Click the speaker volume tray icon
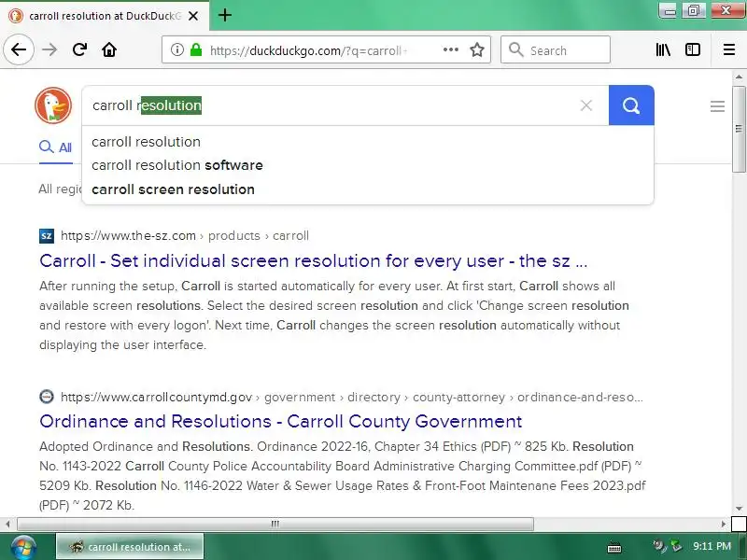747x560 pixels. [659, 546]
